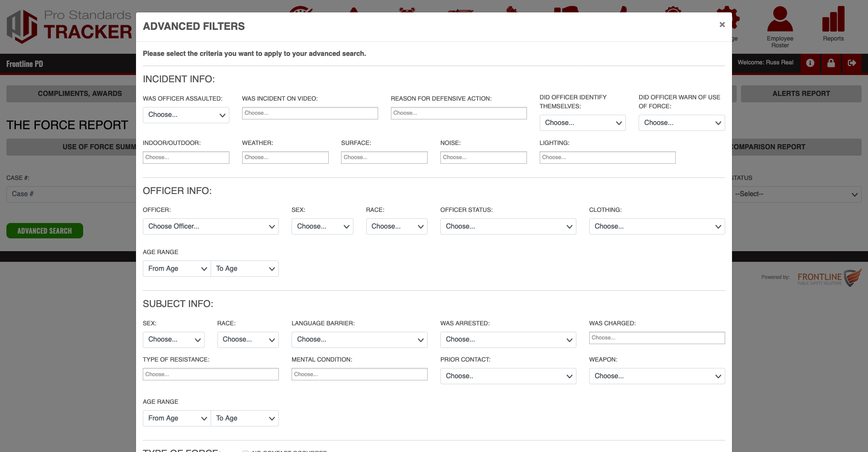Click the green Advanced Search button
Viewport: 868px width, 452px height.
[x=45, y=231]
